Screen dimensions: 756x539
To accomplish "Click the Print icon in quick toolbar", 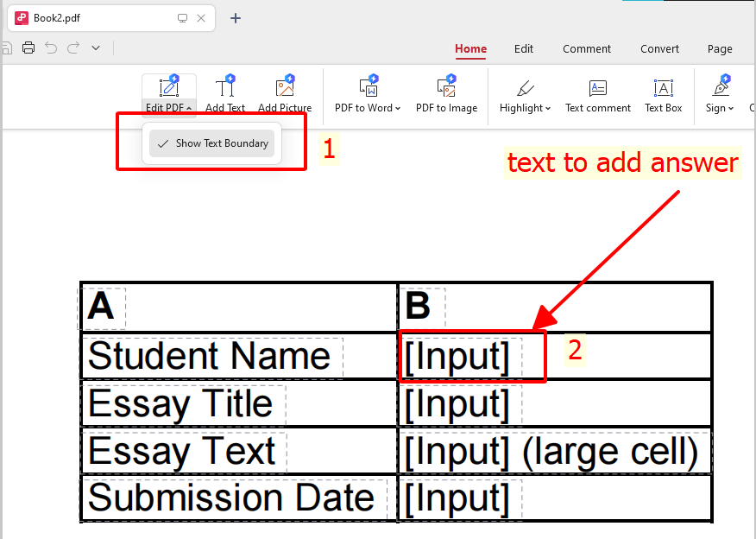I will (28, 48).
